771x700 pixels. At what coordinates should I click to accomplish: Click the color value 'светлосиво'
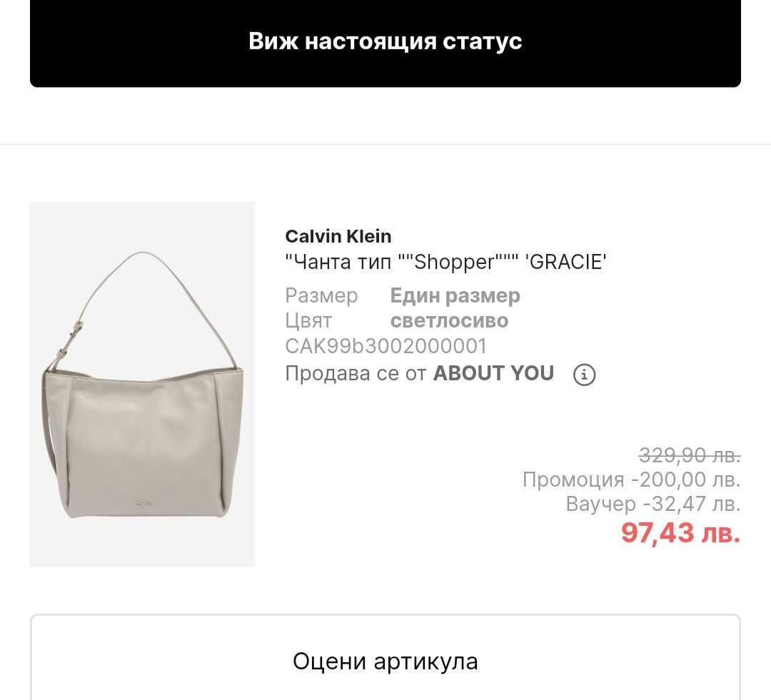click(x=449, y=320)
